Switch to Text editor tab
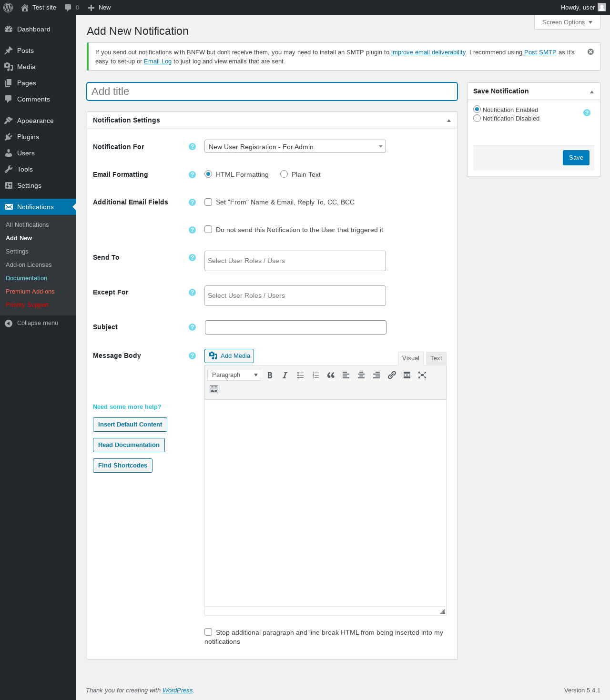610x700 pixels. click(x=436, y=358)
